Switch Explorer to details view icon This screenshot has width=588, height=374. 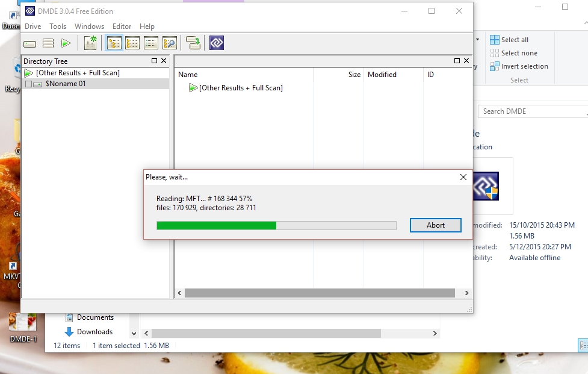[x=583, y=345]
